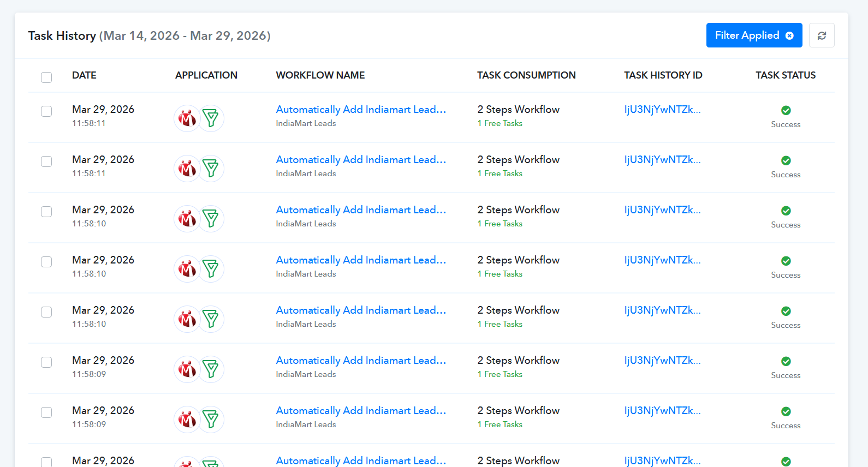
Task: Check the first 11:58:10 row's checkbox
Action: [x=46, y=212]
